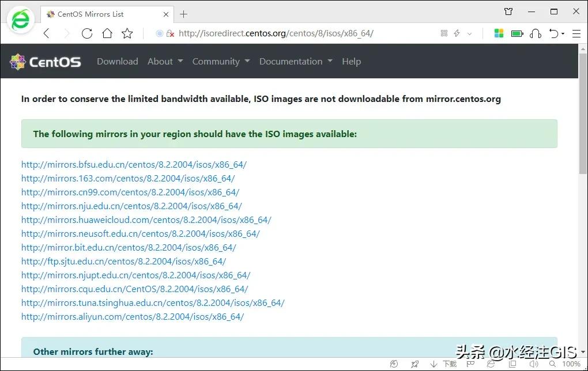Open the headphones audio icon in toolbar
588x371 pixels.
(x=536, y=33)
